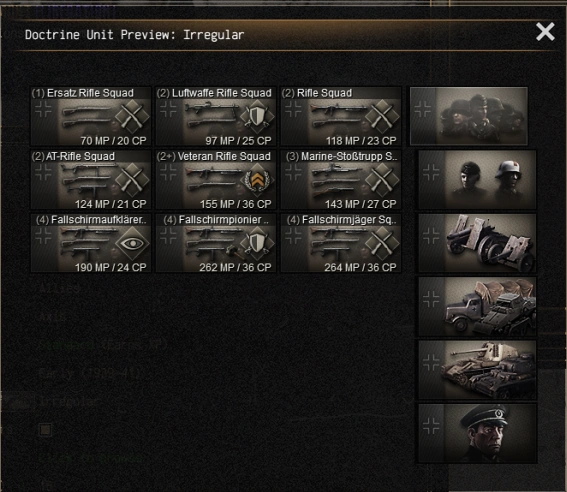
Task: Choose the Fallschirmpionier unit card
Action: pyautogui.click(x=216, y=243)
